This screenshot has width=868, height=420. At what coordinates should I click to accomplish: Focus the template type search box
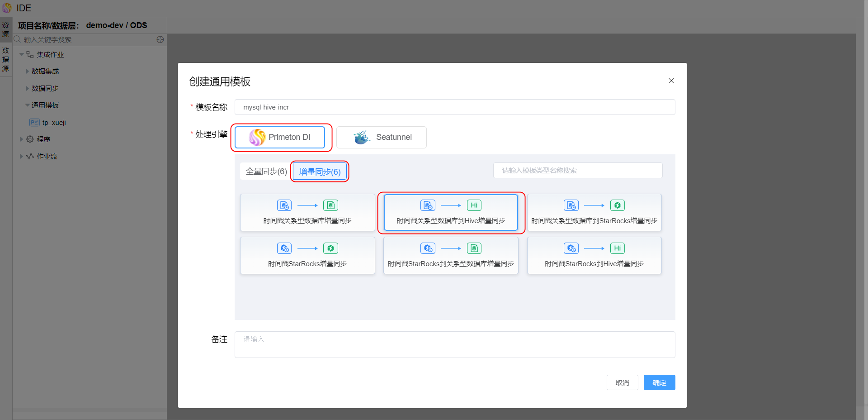[x=577, y=171]
